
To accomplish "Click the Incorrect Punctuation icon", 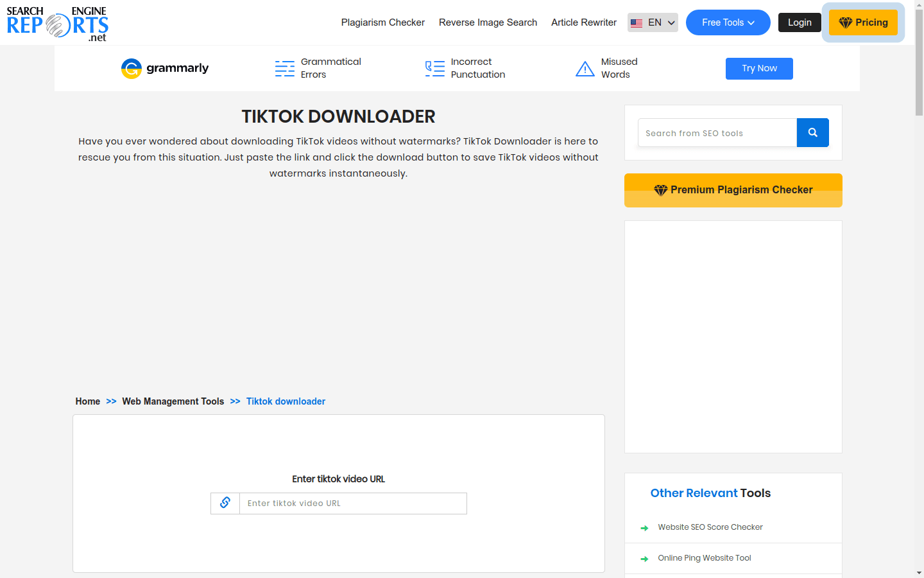I will coord(434,68).
